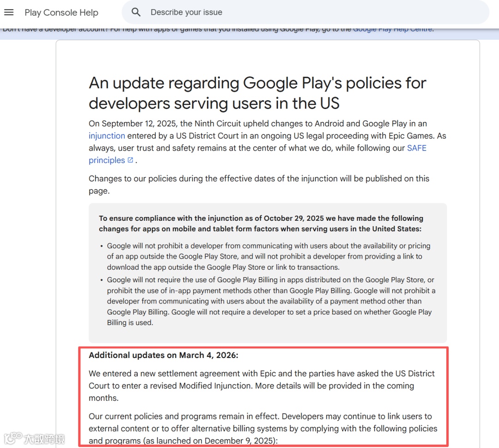
Task: Open external link icon after principles
Action: (x=130, y=160)
